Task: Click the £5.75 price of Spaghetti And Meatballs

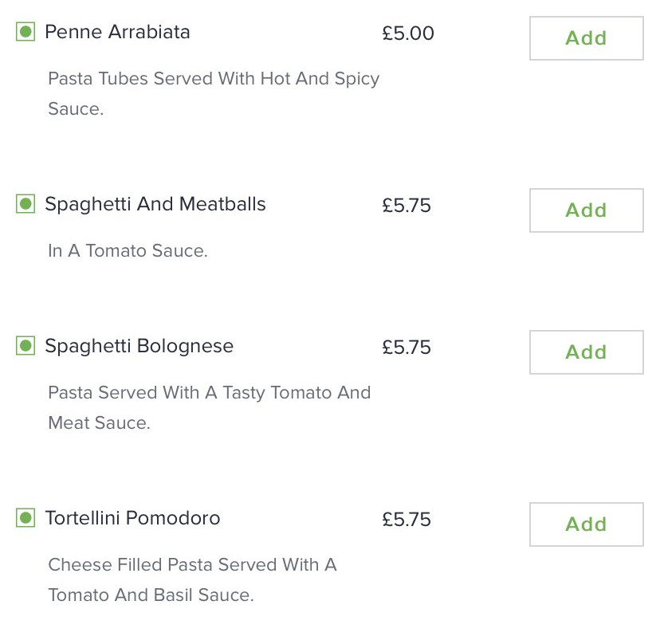Action: 407,206
